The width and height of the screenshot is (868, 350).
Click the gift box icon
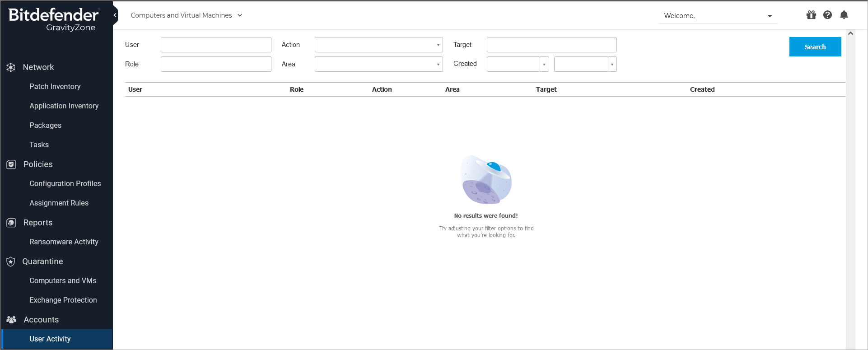811,15
